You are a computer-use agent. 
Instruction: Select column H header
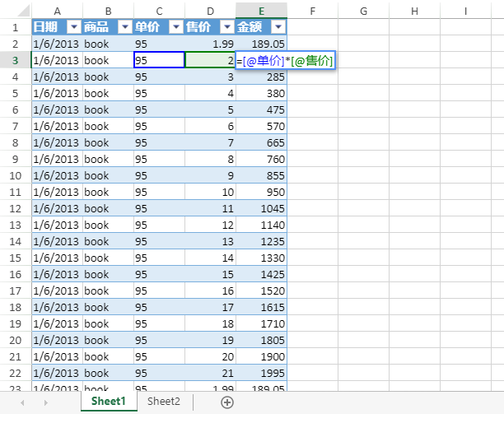[415, 12]
